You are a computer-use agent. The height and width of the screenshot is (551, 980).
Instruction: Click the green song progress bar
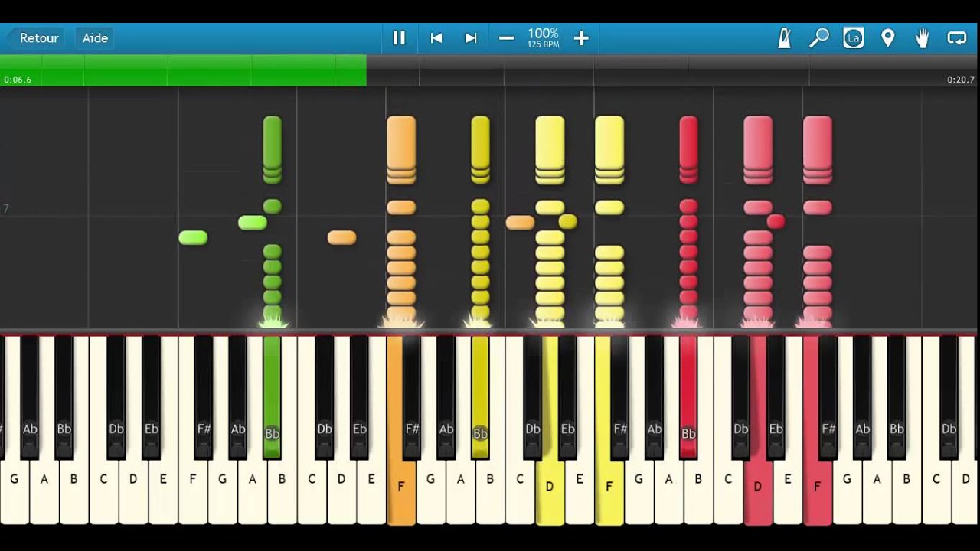tap(183, 70)
